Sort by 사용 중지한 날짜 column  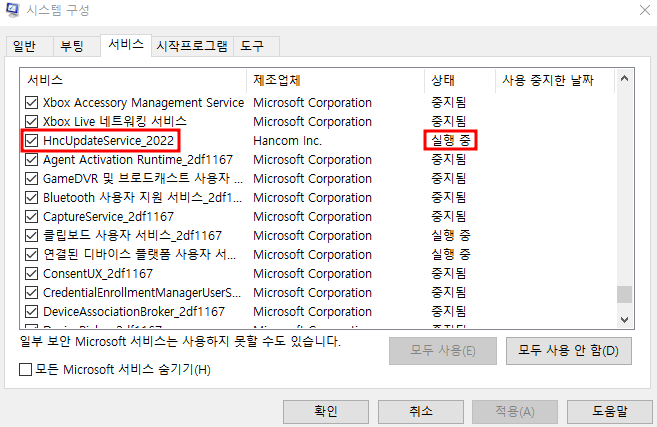pyautogui.click(x=555, y=80)
